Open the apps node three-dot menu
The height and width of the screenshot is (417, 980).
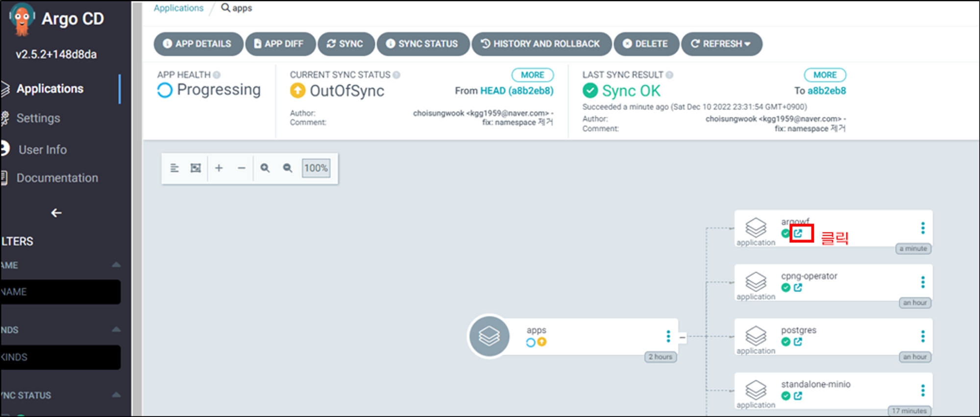point(668,336)
